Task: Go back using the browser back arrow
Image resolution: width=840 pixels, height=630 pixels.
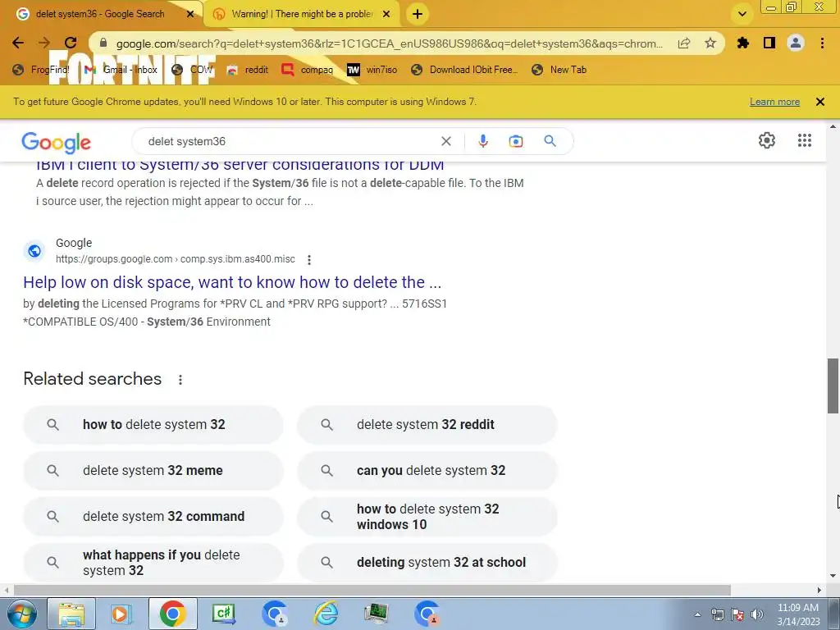Action: (x=18, y=43)
